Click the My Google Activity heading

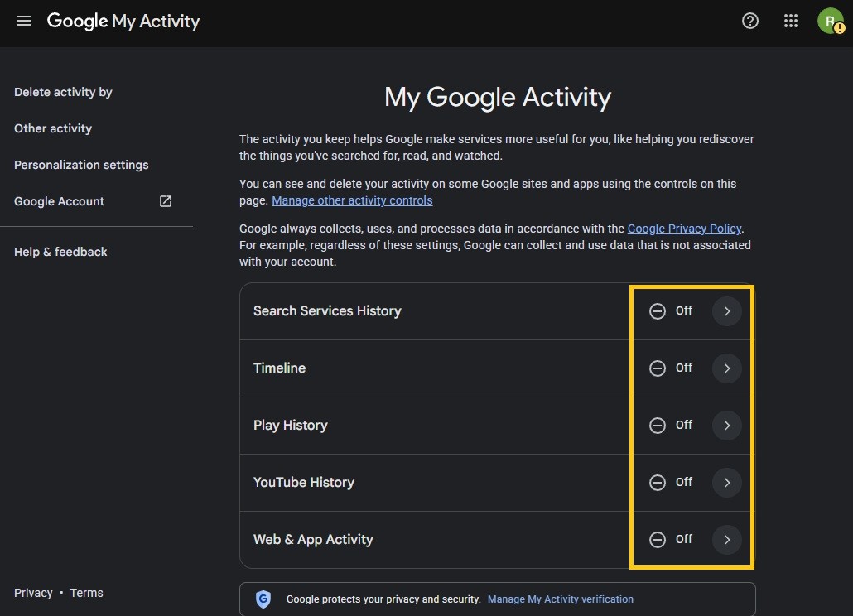497,98
